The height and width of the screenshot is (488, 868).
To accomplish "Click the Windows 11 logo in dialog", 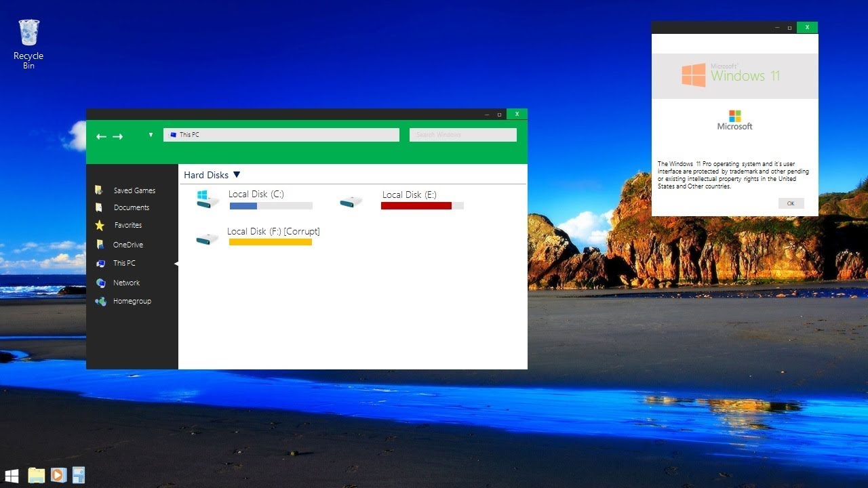I will pyautogui.click(x=731, y=75).
